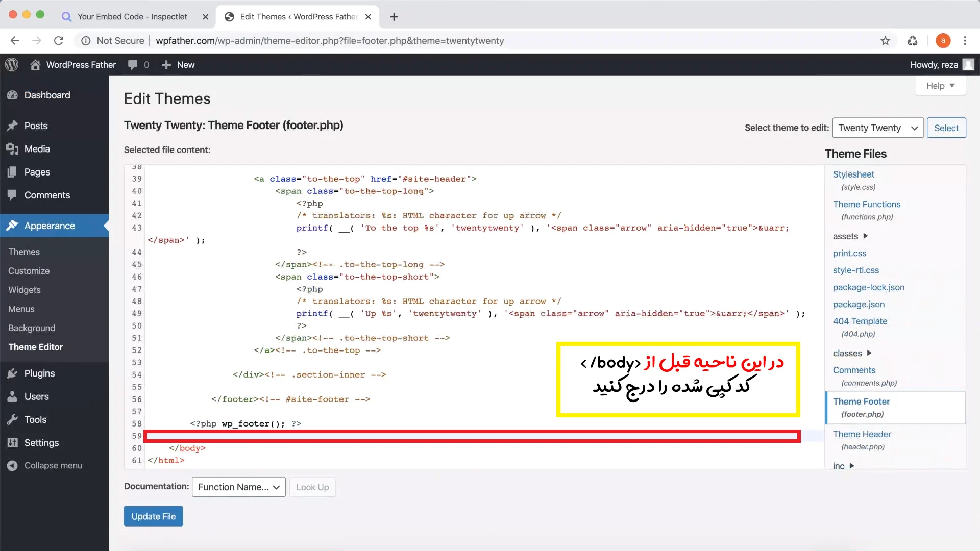Image resolution: width=980 pixels, height=551 pixels.
Task: Click the Plugins plug icon
Action: click(x=12, y=373)
